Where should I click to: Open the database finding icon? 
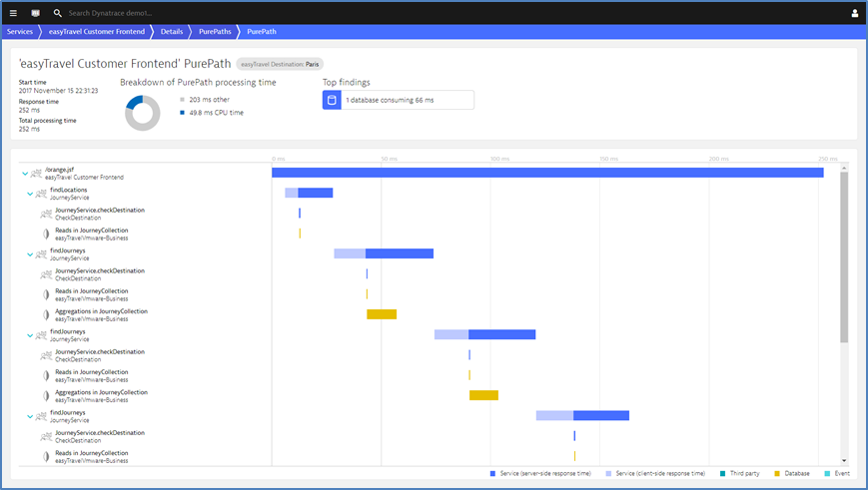pyautogui.click(x=332, y=100)
